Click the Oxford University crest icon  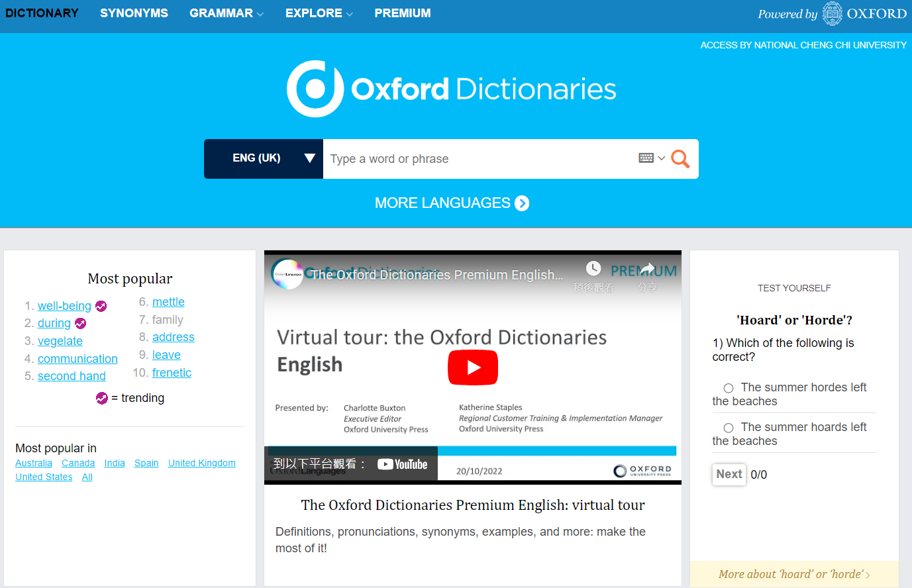click(832, 13)
